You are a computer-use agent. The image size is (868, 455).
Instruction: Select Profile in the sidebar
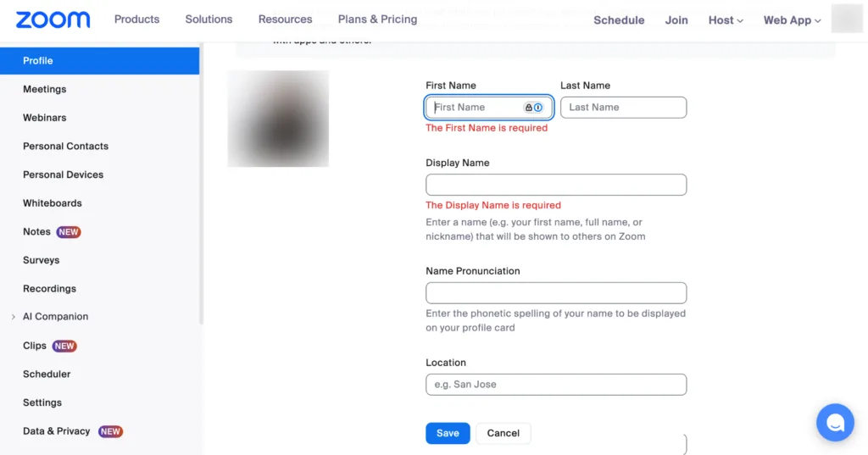(100, 61)
